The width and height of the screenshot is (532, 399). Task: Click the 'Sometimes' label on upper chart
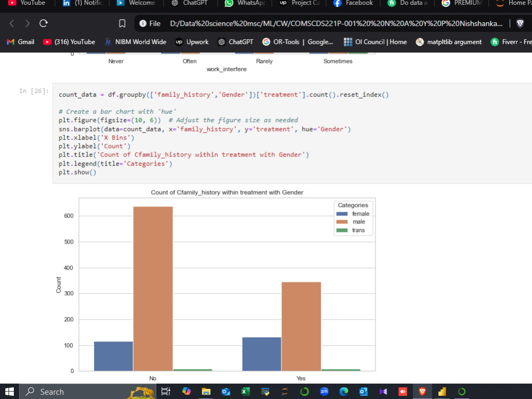tap(338, 61)
